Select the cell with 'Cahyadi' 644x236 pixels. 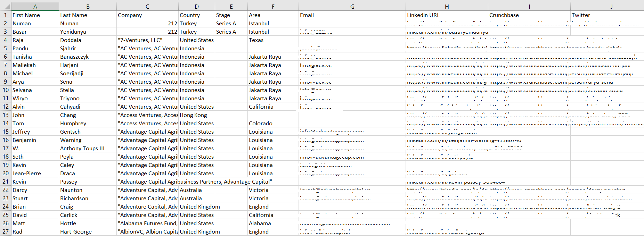88,107
